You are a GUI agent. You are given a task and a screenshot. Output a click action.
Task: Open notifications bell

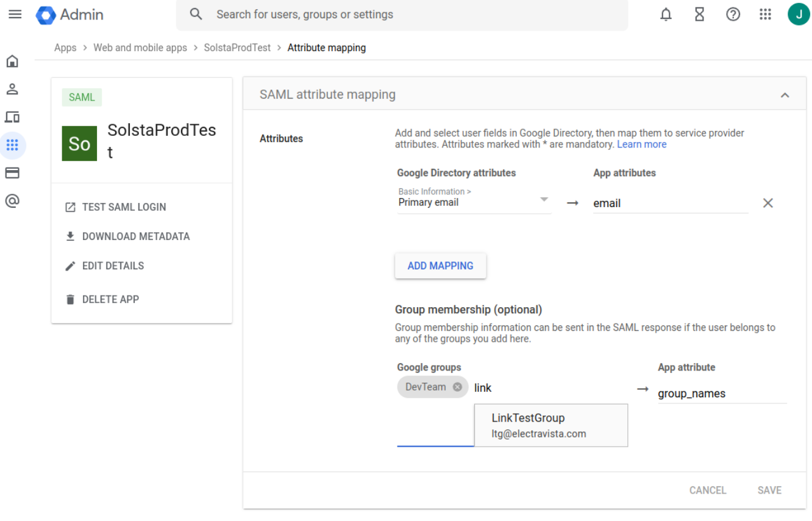[666, 14]
